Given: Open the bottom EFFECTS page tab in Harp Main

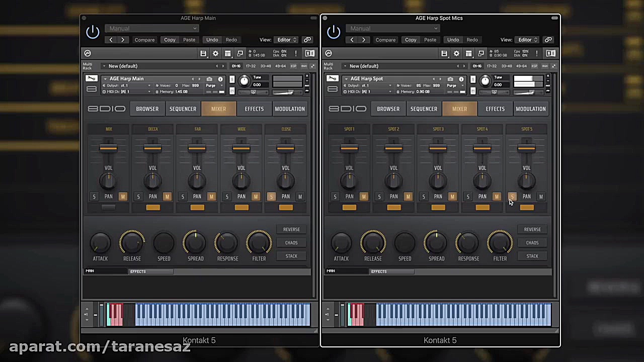Looking at the screenshot, I should pos(151,271).
